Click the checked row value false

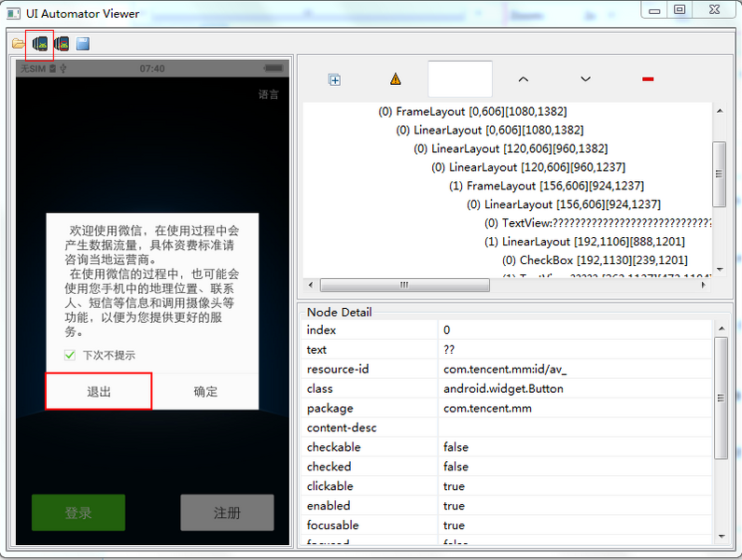pos(455,467)
